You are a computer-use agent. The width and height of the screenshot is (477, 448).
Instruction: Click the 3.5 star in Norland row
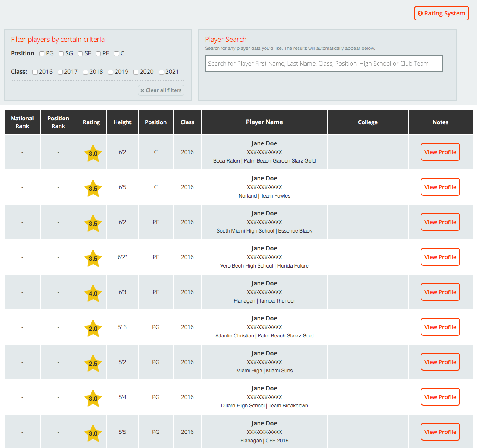[x=93, y=189]
